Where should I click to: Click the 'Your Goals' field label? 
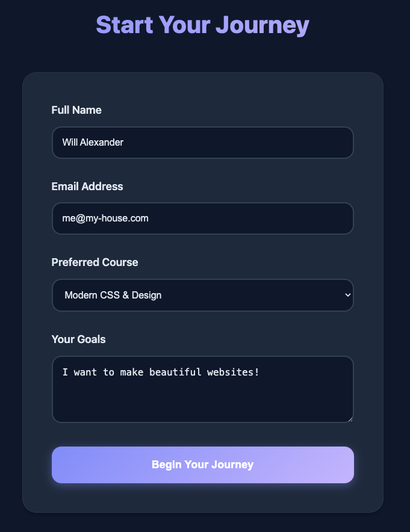point(78,339)
